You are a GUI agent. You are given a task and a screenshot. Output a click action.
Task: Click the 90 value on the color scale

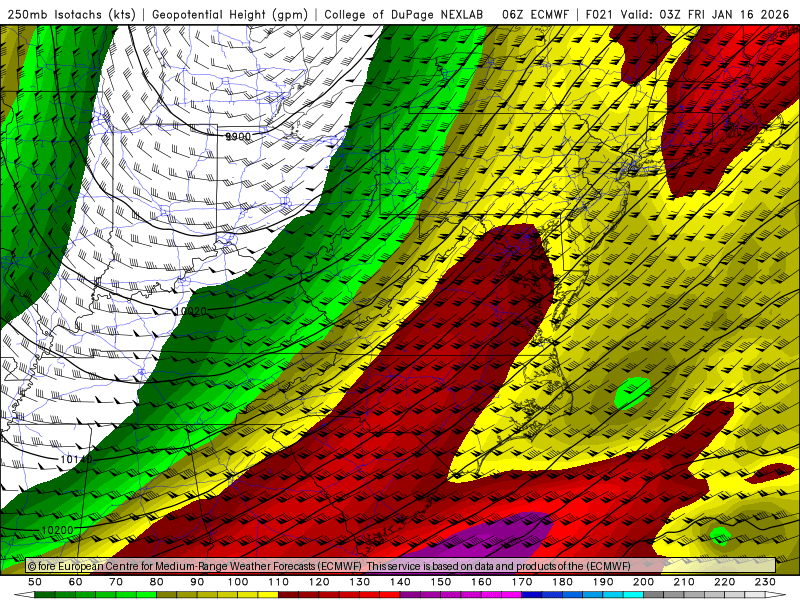pyautogui.click(x=197, y=582)
